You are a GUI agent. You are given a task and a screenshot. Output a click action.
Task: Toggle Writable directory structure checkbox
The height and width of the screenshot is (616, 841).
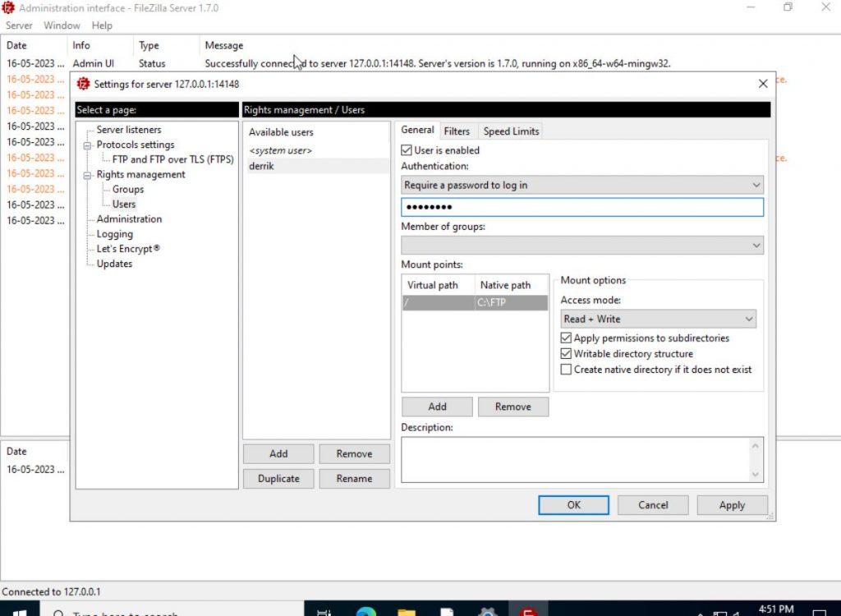(x=566, y=354)
